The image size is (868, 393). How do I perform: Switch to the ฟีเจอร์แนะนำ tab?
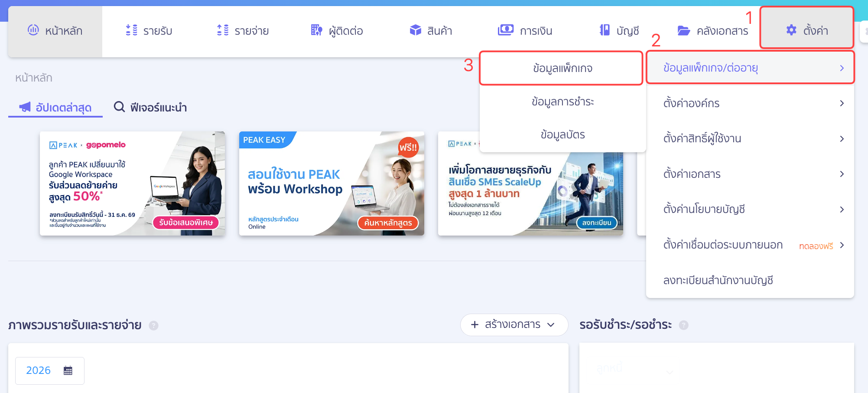pyautogui.click(x=150, y=107)
